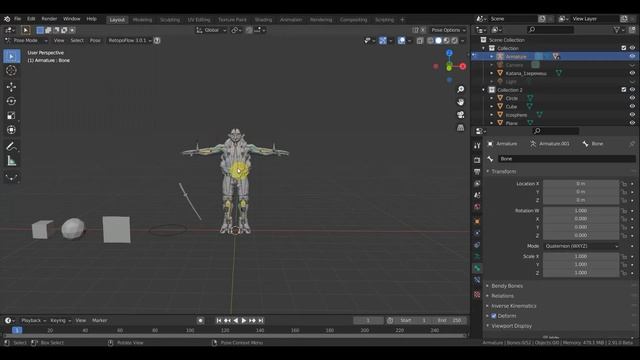Image resolution: width=640 pixels, height=360 pixels.
Task: Uncheck Collection exclude checkbox
Action: [624, 48]
